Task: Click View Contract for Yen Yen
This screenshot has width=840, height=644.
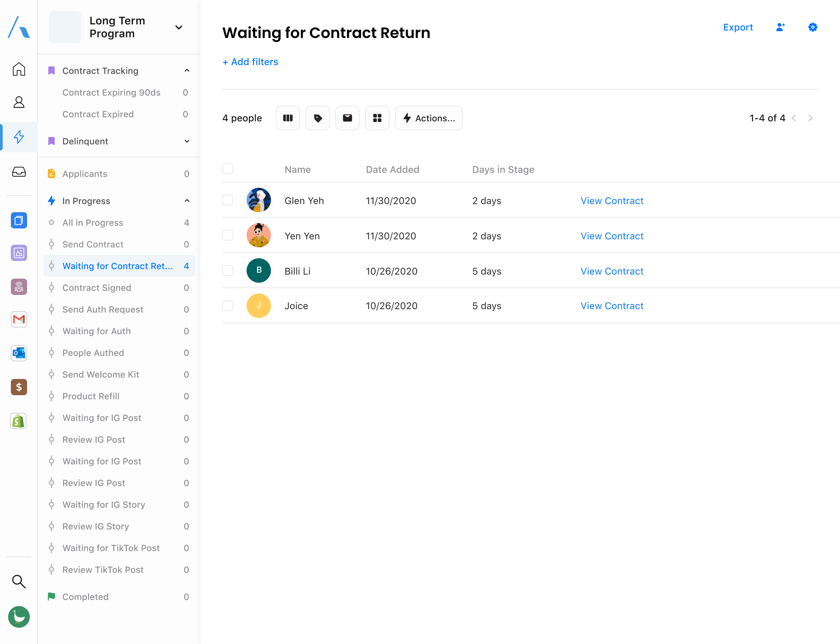Action: click(x=612, y=236)
